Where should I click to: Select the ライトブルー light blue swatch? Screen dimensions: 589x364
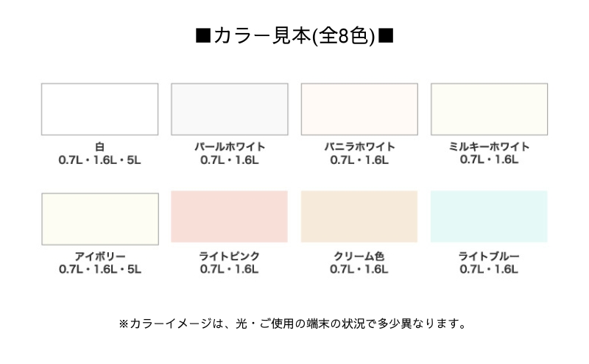pos(489,216)
